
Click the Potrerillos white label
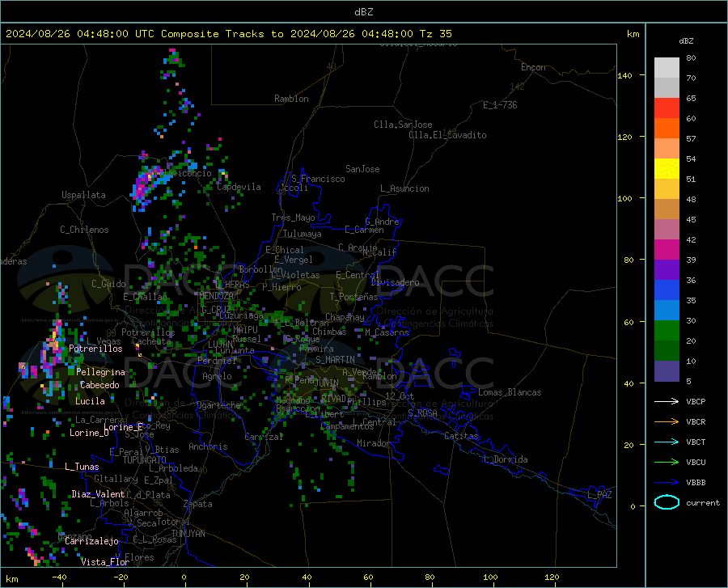[x=95, y=349]
